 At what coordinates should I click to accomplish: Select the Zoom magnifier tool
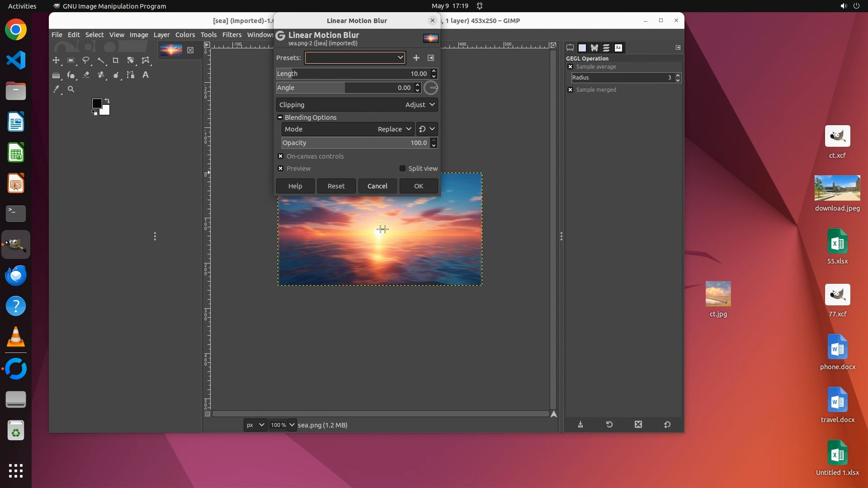pyautogui.click(x=71, y=89)
